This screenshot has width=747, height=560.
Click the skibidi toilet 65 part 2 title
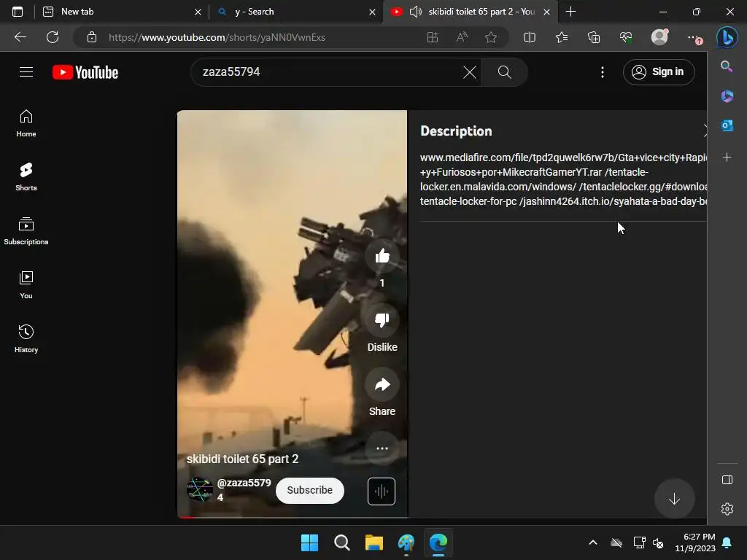point(242,459)
